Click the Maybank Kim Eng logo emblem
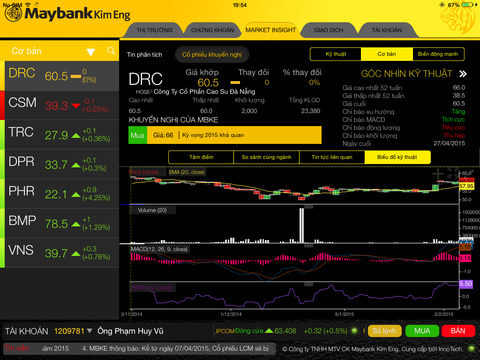480x360 pixels. coord(13,14)
